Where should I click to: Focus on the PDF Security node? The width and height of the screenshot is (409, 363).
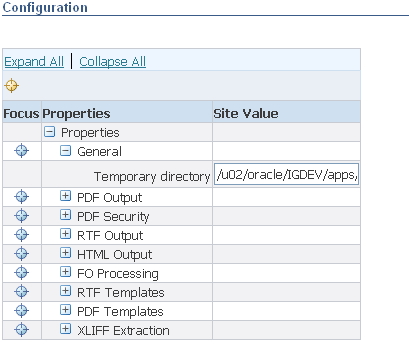[x=22, y=216]
